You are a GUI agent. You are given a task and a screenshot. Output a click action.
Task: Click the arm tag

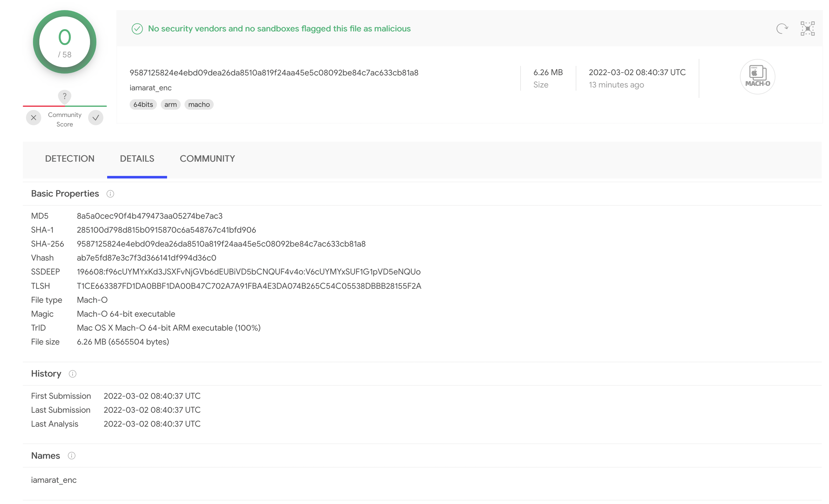click(x=171, y=105)
